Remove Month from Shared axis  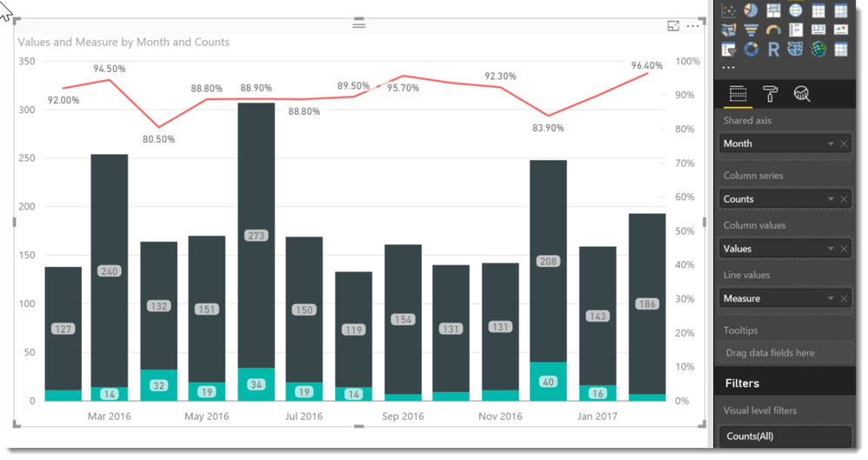tap(844, 144)
